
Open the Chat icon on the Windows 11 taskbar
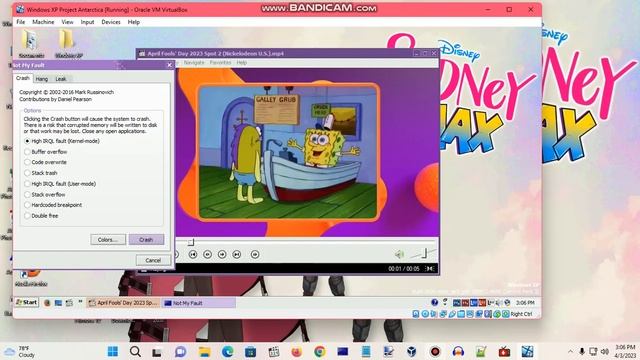[180, 351]
